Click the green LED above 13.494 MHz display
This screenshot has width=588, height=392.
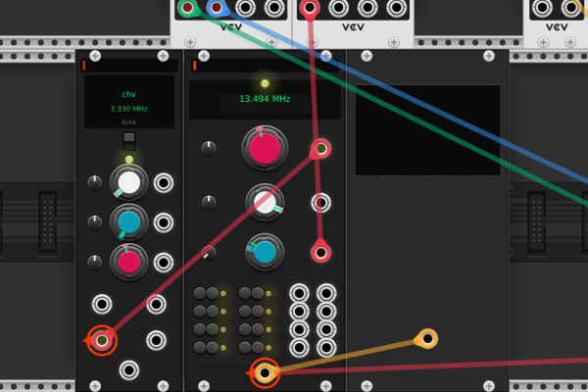pyautogui.click(x=265, y=83)
